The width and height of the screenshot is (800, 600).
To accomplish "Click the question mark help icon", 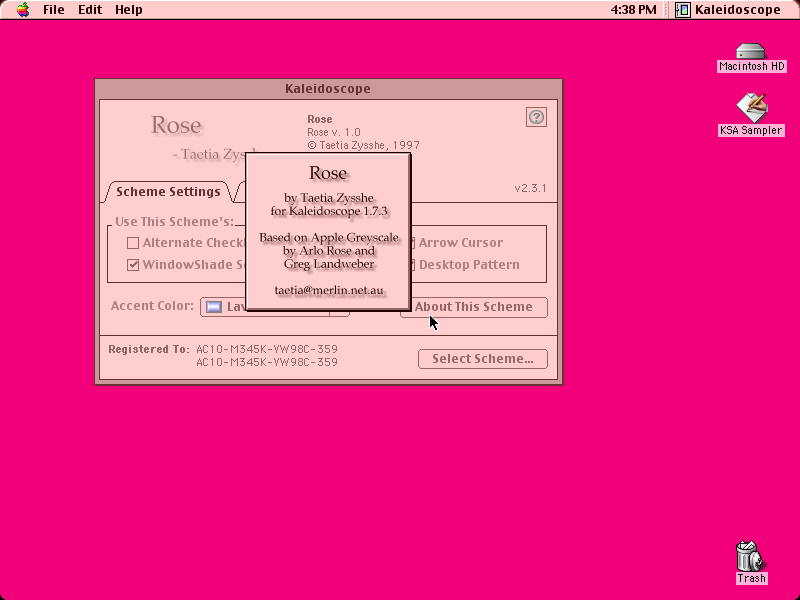I will [x=536, y=117].
